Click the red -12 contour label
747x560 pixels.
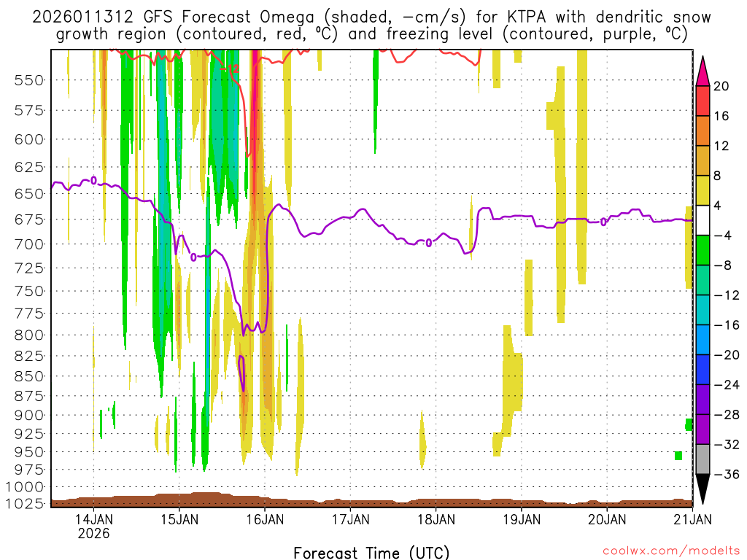(x=230, y=69)
